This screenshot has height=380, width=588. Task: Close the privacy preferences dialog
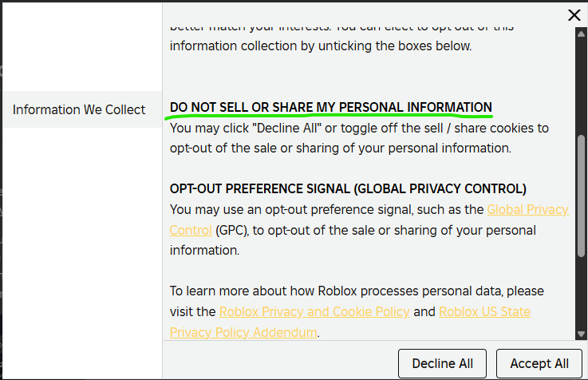[x=574, y=14]
